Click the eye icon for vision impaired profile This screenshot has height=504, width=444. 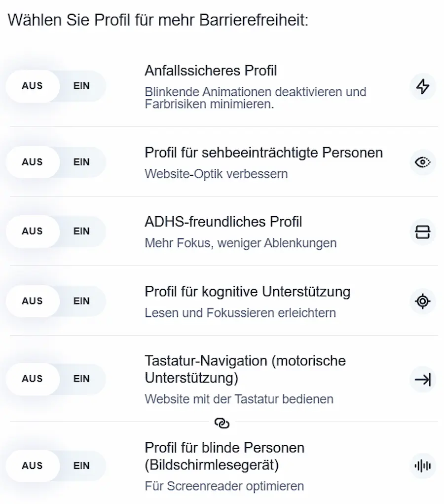[x=422, y=162]
